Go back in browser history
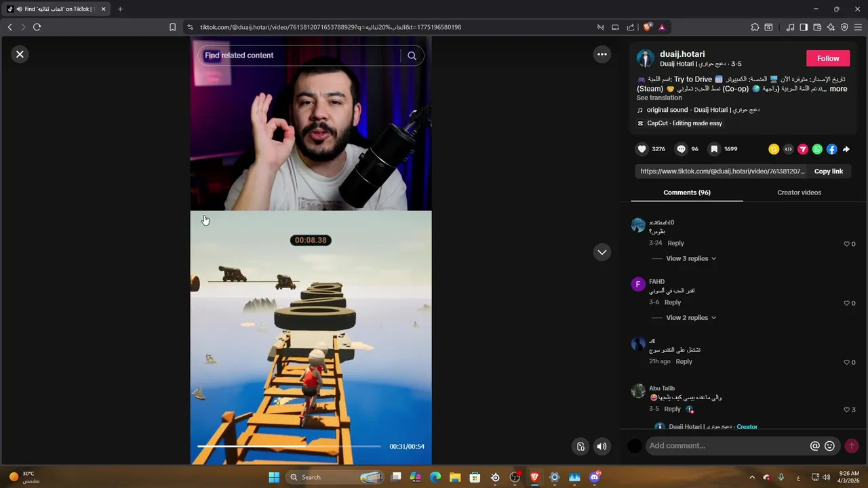The width and height of the screenshot is (868, 488). tap(9, 27)
